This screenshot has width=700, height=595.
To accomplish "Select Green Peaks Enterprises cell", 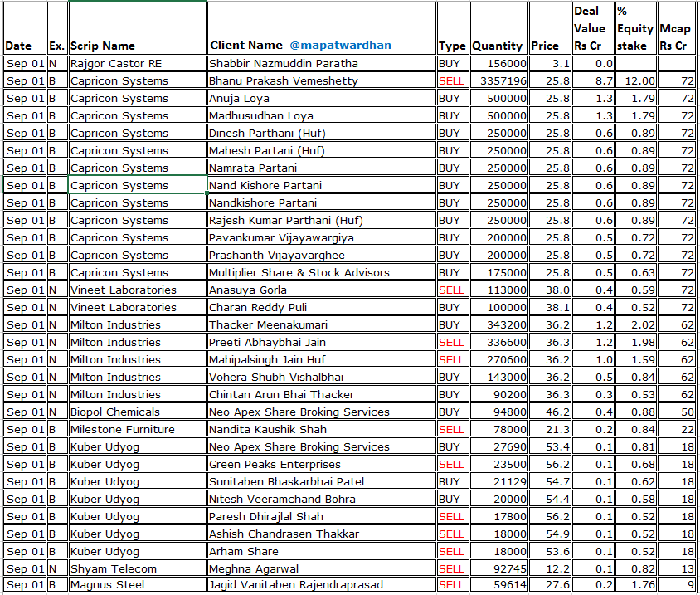I will [x=322, y=464].
